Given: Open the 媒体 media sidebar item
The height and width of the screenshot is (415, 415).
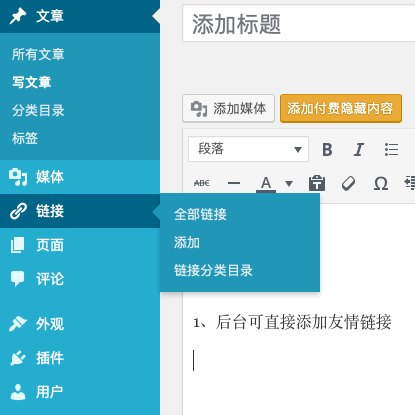Looking at the screenshot, I should coord(80,177).
